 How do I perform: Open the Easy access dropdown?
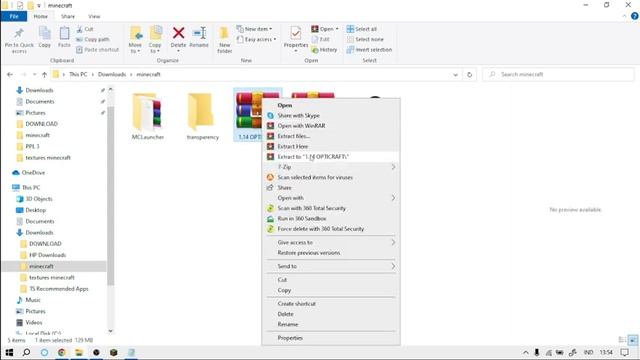(x=257, y=40)
